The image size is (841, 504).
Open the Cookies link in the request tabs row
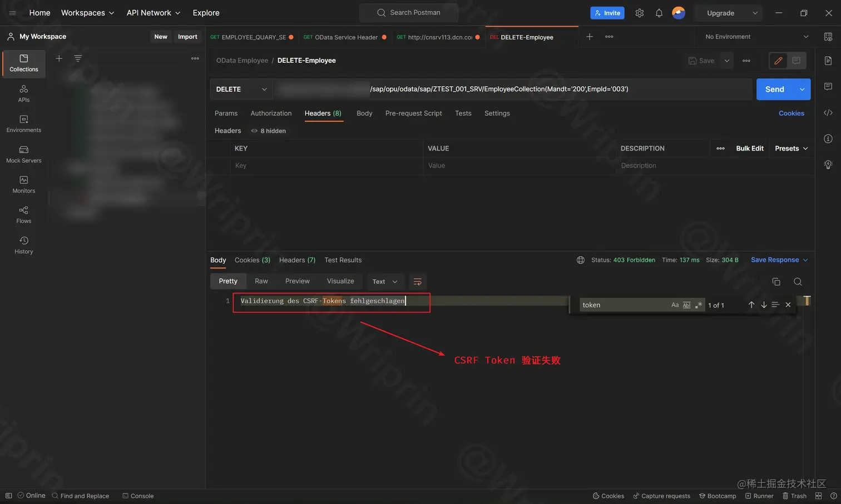click(791, 113)
